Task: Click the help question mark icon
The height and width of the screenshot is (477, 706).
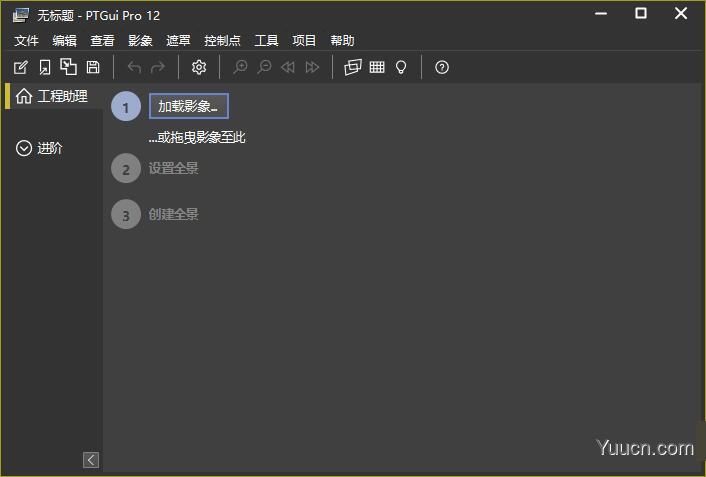Action: pos(442,67)
